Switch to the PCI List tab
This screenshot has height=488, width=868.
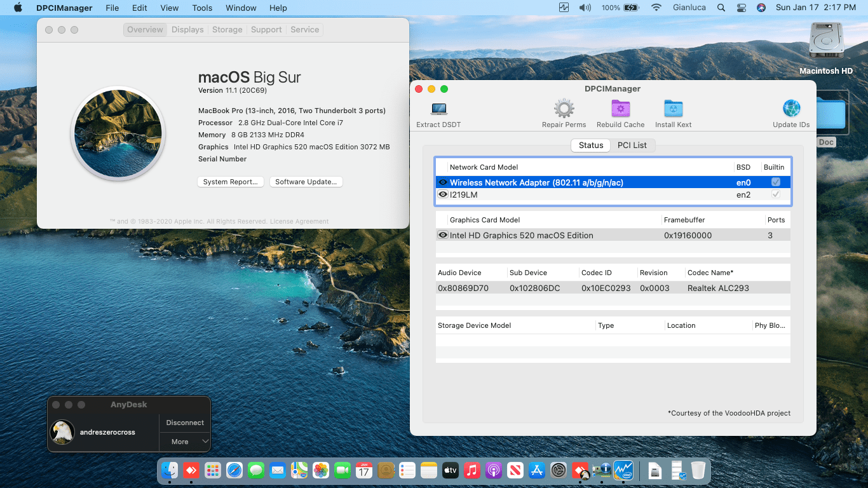pos(632,145)
